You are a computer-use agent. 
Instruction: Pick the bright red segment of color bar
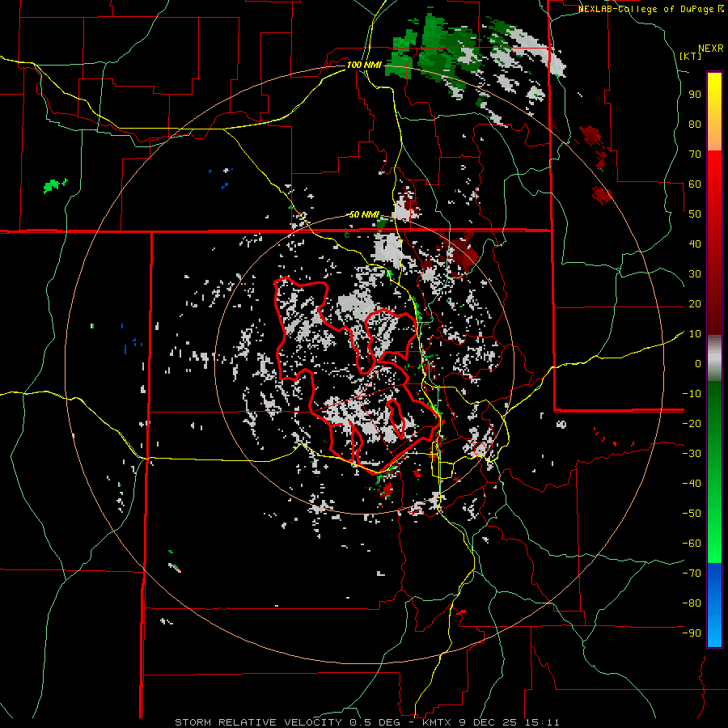(714, 171)
